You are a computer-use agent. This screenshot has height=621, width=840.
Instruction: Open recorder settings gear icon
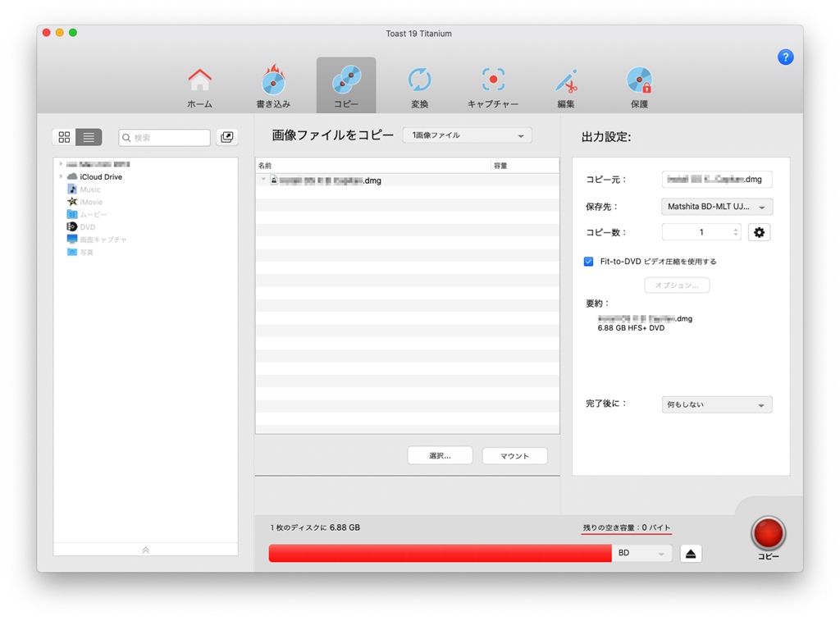click(x=759, y=232)
